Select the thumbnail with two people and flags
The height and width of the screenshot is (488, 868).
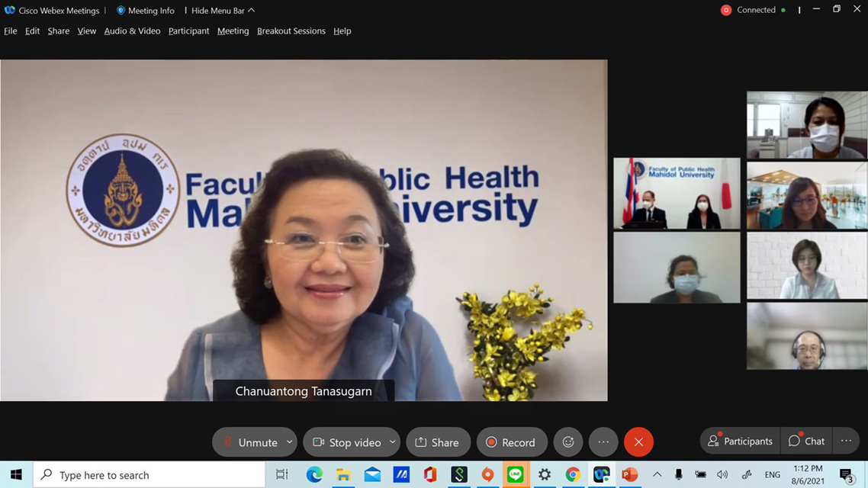click(677, 194)
